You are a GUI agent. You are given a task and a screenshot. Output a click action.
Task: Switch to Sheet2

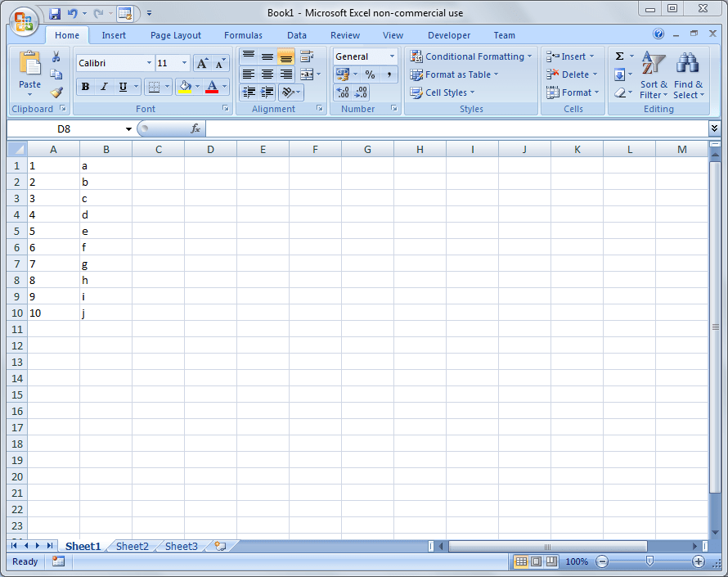click(132, 546)
